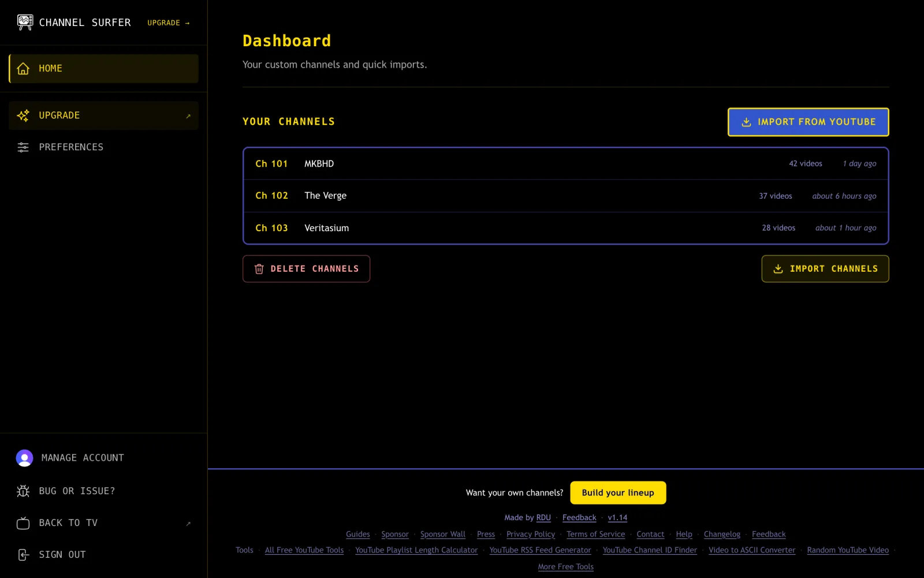Open the Guides footer link
The height and width of the screenshot is (578, 924).
click(358, 535)
